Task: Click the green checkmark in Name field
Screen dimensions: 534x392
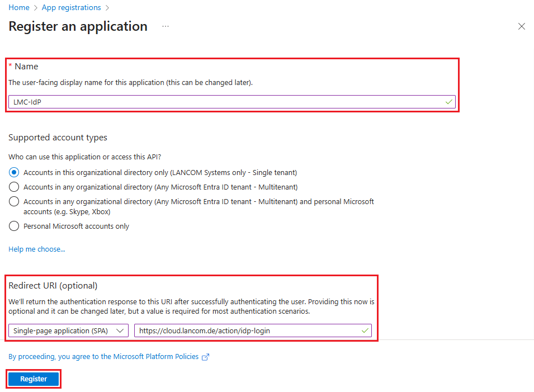Action: coord(448,102)
